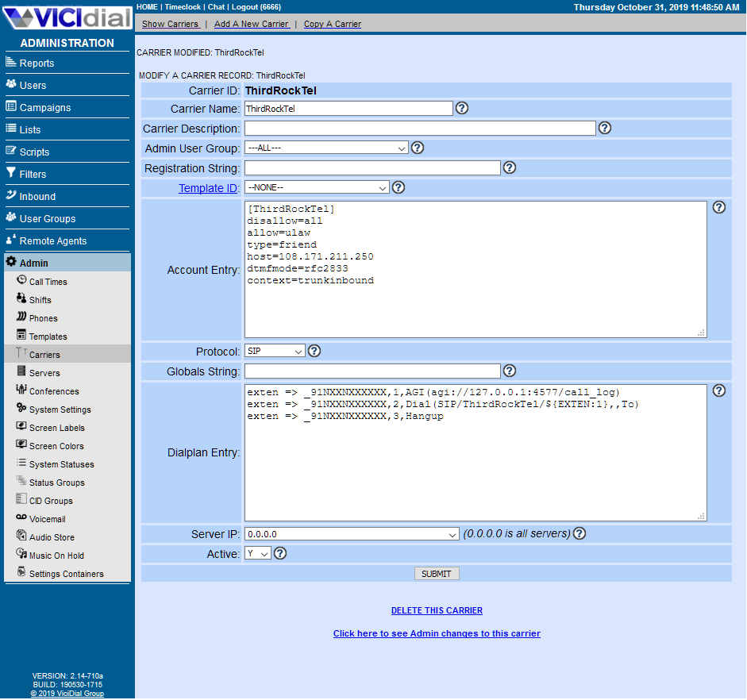View Admin changes to this carrier
Screen dimensions: 747x700
point(437,633)
